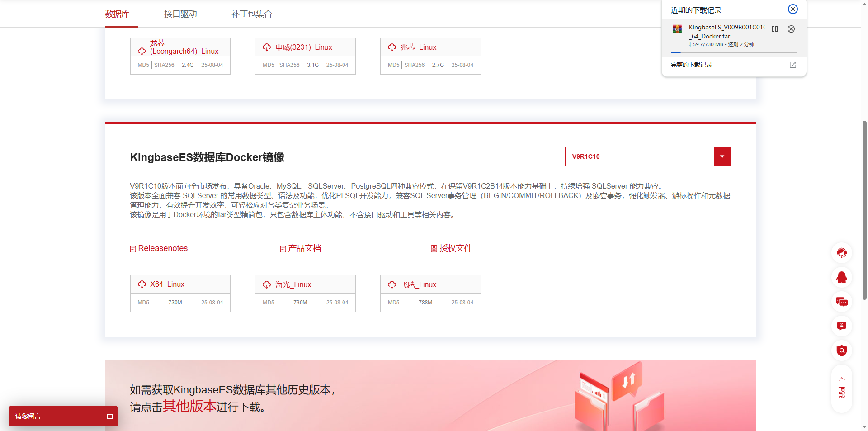
Task: Click cloud download icon for 龙芯 Loongarch64
Action: [x=142, y=51]
